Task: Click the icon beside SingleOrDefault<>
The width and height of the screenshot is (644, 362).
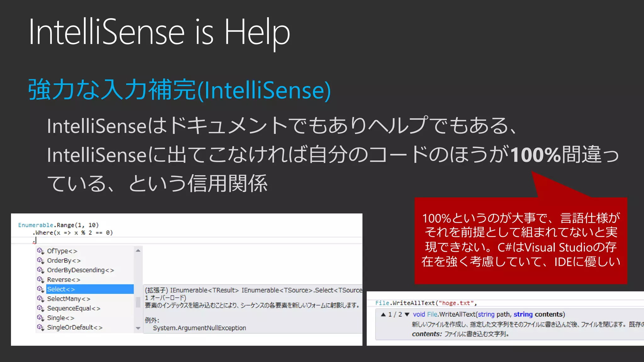Action: coord(41,327)
